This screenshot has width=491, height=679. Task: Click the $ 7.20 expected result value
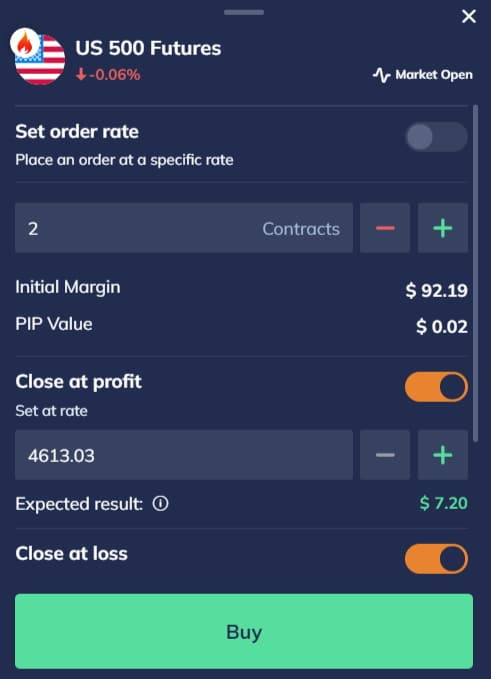point(444,503)
